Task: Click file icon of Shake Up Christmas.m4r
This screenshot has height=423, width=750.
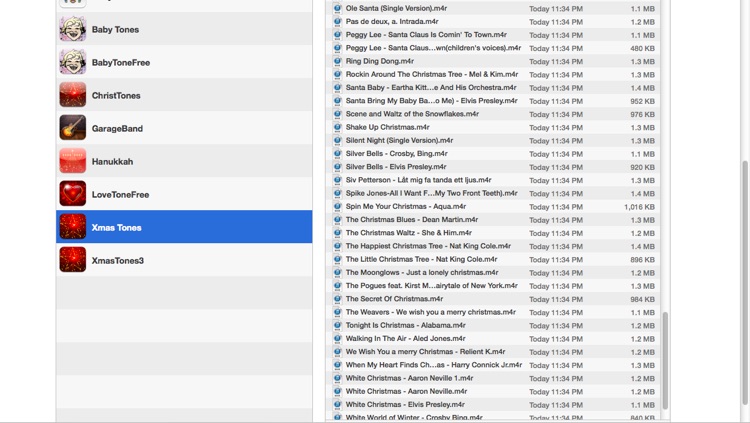Action: tap(337, 127)
